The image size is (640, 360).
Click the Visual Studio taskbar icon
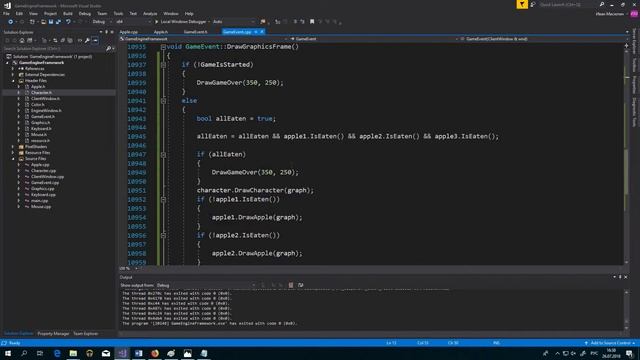pyautogui.click(x=122, y=353)
